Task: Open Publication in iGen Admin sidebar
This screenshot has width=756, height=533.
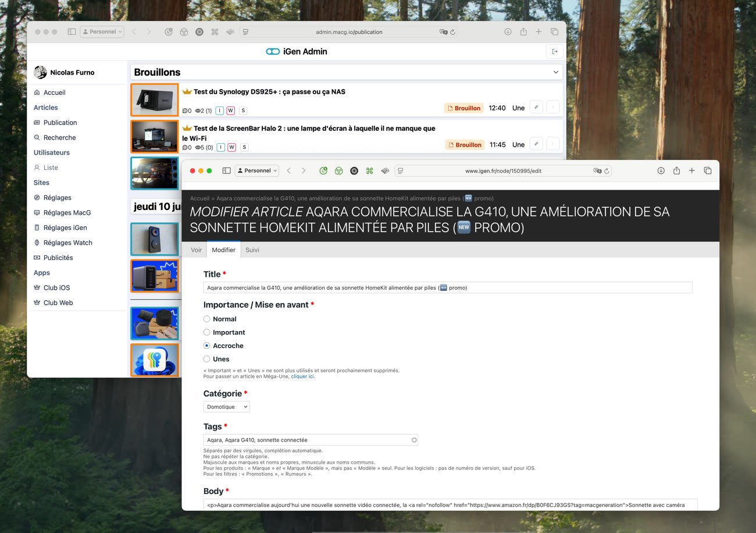Action: (60, 123)
